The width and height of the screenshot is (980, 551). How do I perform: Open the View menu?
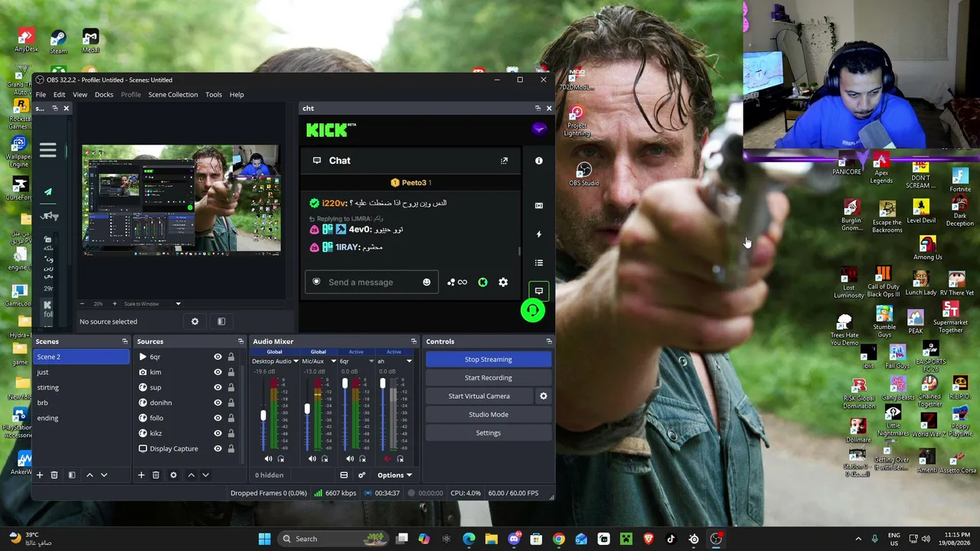(80, 95)
